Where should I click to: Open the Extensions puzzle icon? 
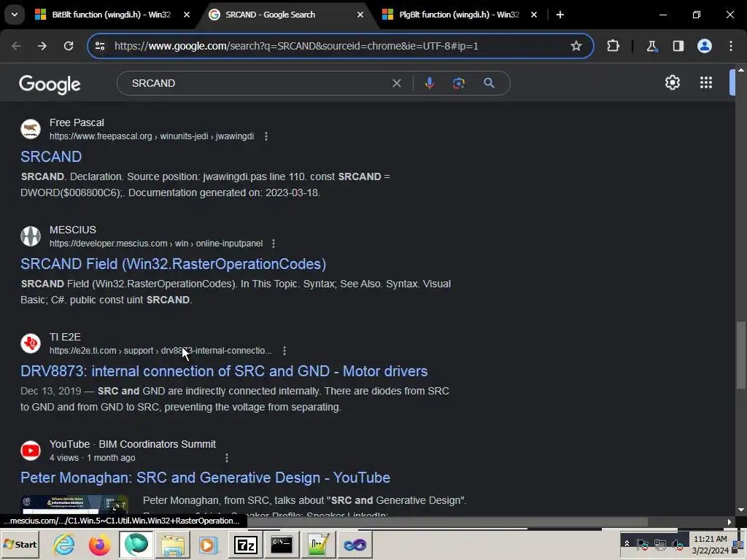click(613, 46)
